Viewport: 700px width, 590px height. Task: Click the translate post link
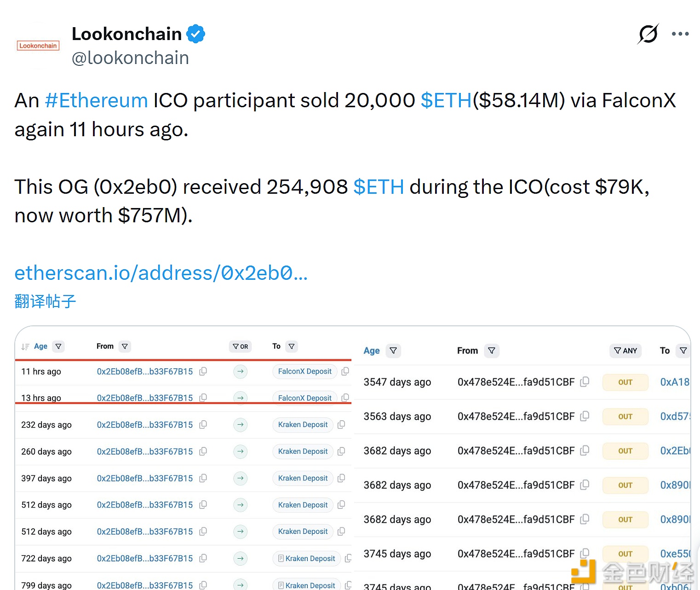tap(45, 301)
